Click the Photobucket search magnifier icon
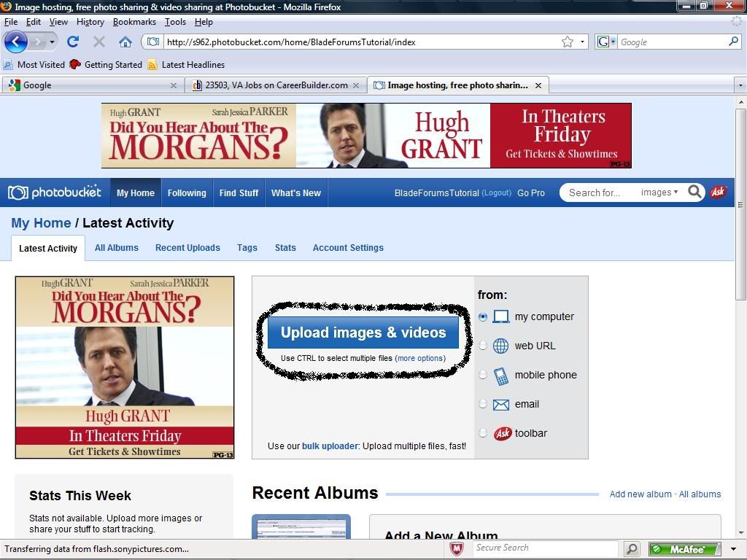This screenshot has height=560, width=747. [694, 192]
